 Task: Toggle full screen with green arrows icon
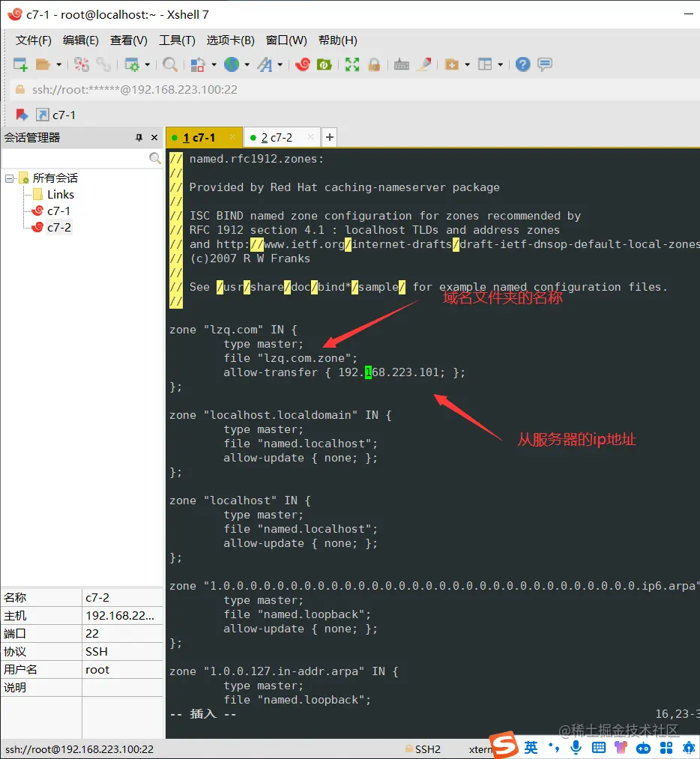click(x=352, y=64)
